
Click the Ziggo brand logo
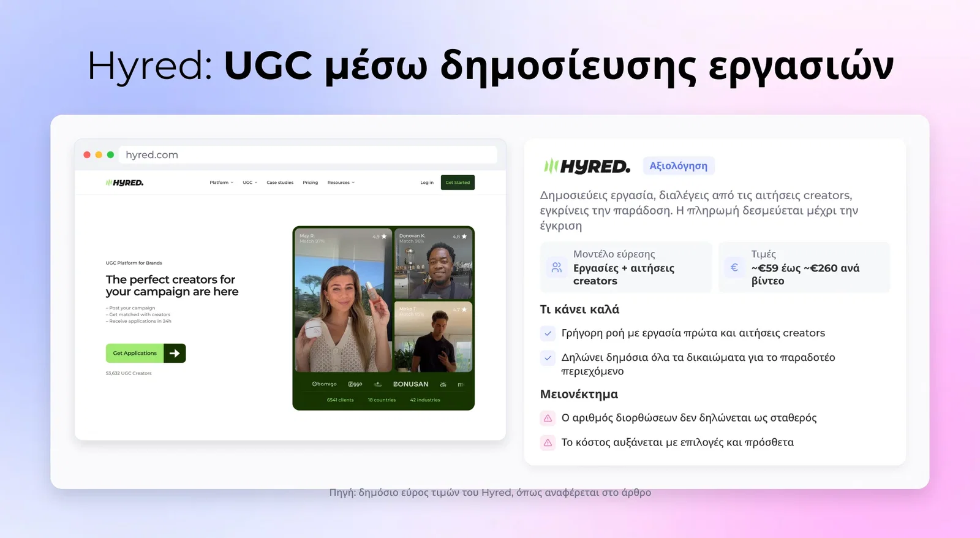coord(355,384)
